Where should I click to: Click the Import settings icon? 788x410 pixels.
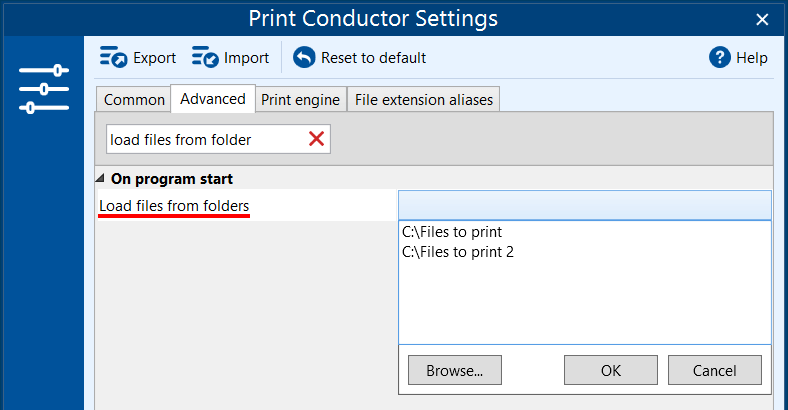(205, 57)
